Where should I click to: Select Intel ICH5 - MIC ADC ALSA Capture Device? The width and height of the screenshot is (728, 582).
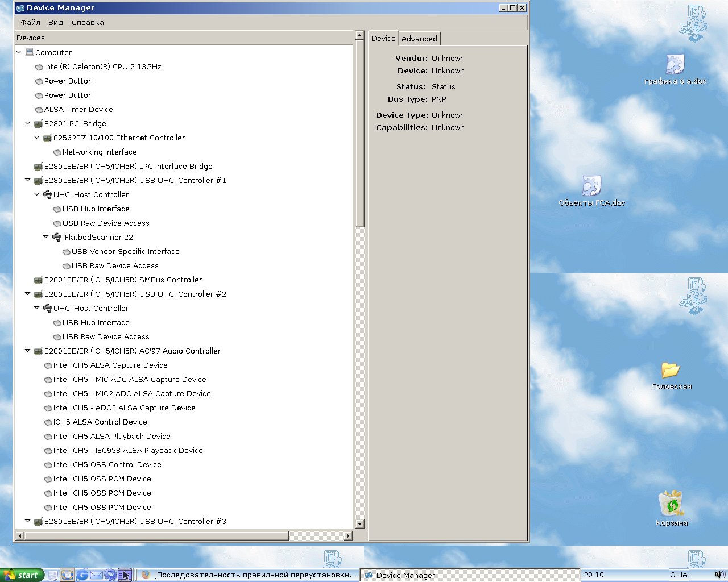click(x=130, y=379)
